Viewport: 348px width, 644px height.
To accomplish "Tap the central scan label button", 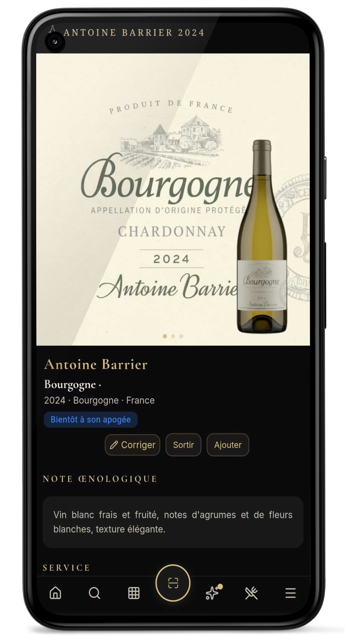I will click(x=173, y=583).
